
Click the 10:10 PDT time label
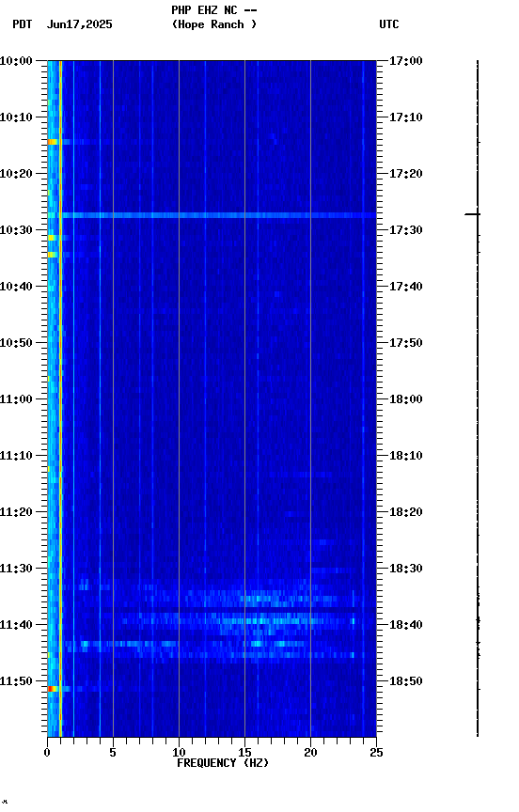click(16, 117)
